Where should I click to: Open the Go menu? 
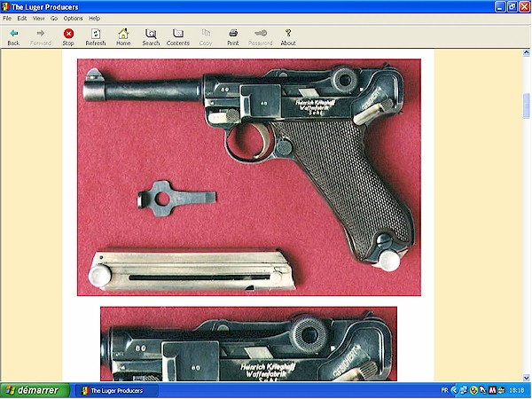tap(54, 19)
